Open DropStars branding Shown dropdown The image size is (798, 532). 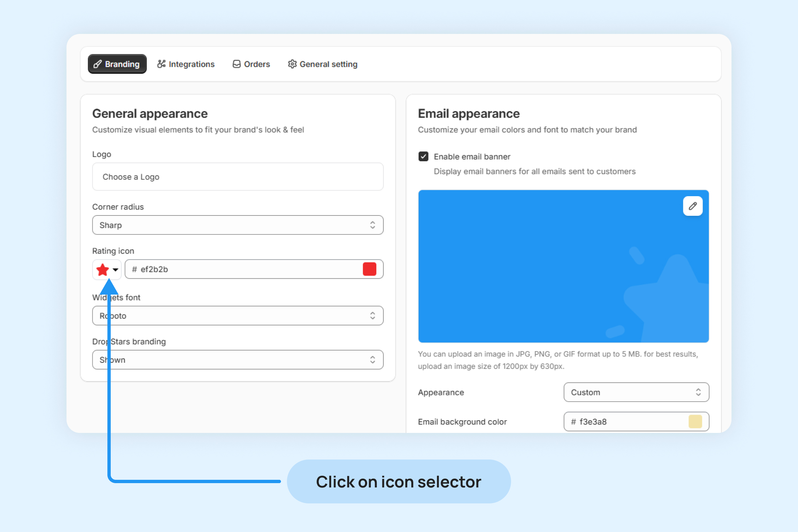(237, 360)
